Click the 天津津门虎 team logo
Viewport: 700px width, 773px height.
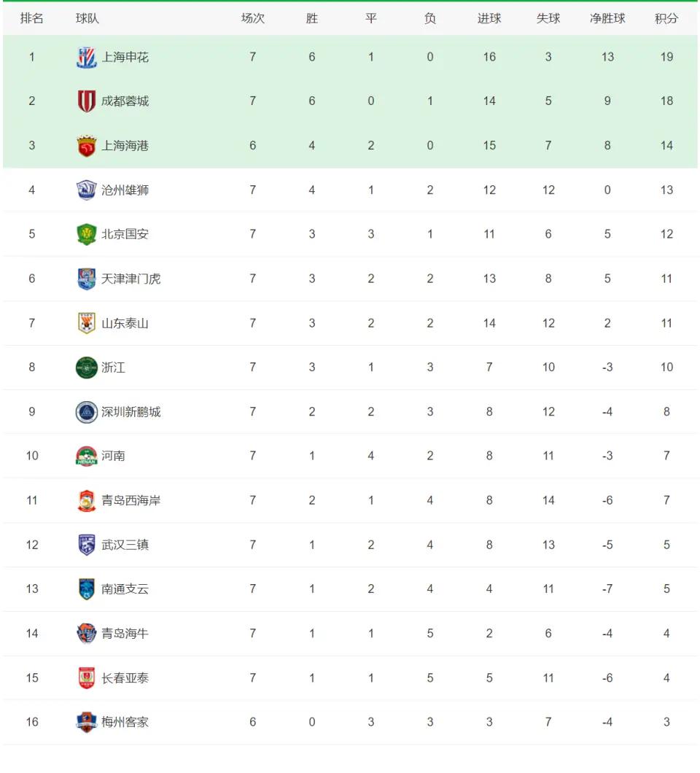pyautogui.click(x=87, y=279)
